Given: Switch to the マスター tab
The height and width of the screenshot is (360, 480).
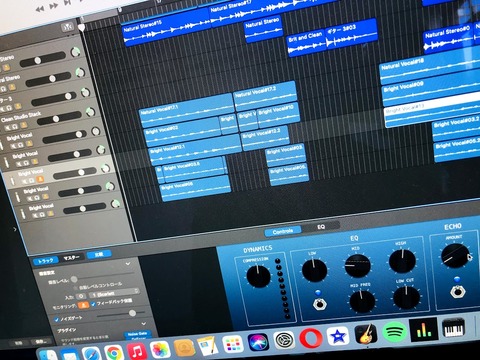Looking at the screenshot, I should coord(71,257).
